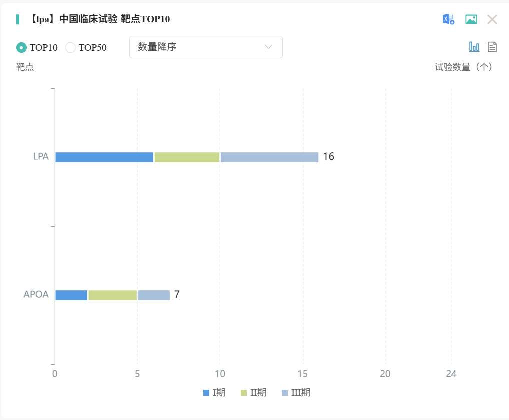
Task: Export chart data to Excel
Action: tap(448, 19)
